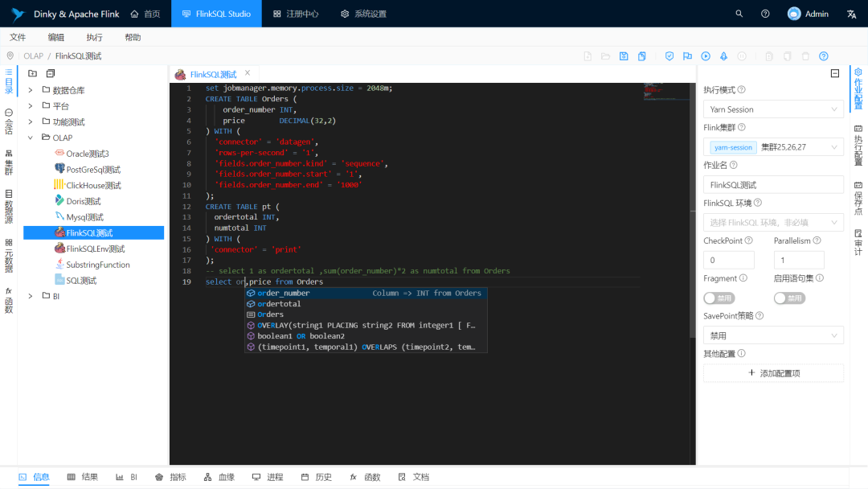Open the 集群 cluster sidebar panel
The height and width of the screenshot is (489, 868).
tap(9, 162)
